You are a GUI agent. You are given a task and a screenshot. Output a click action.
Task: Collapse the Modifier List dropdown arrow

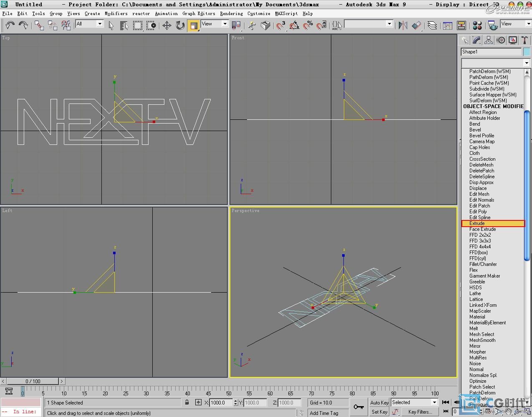tap(527, 63)
